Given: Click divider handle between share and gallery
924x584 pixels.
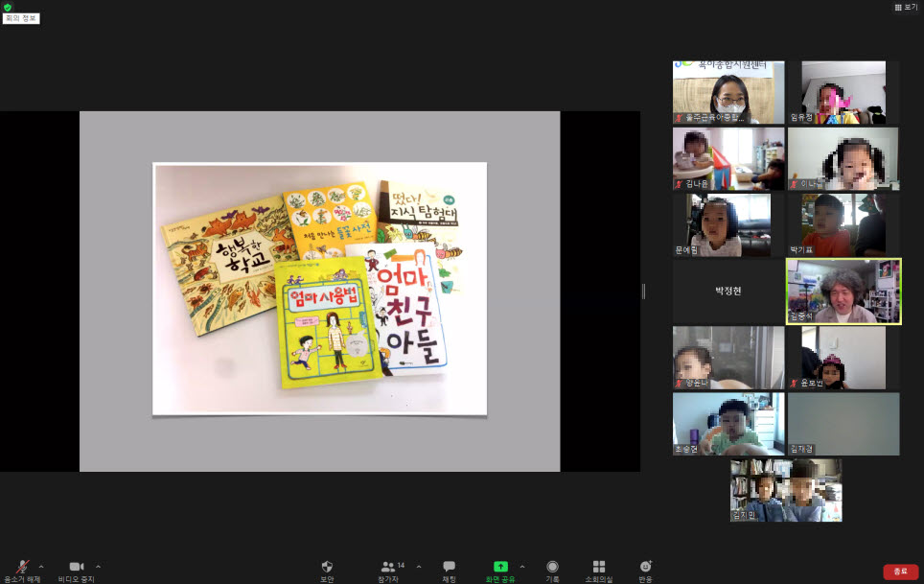Looking at the screenshot, I should coord(643,292).
